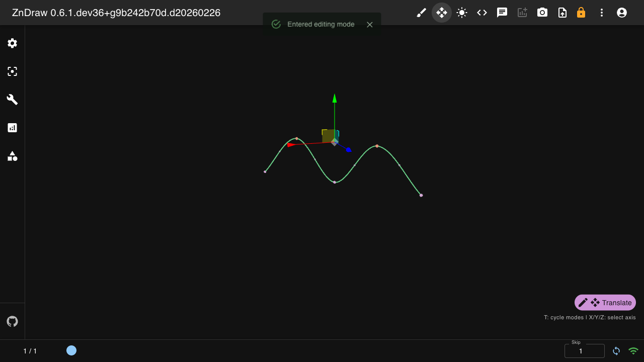Click the blue Z-axis gizmo handle
This screenshot has height=362, width=644.
tap(348, 150)
